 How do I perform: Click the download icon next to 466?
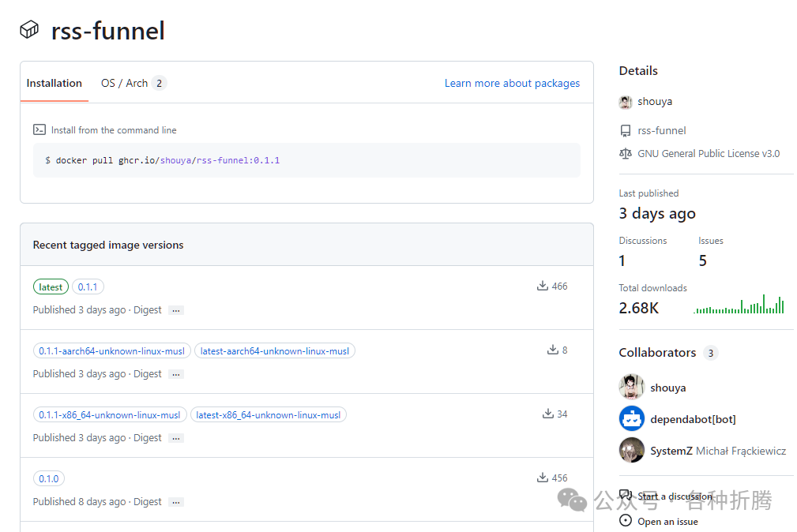[543, 286]
